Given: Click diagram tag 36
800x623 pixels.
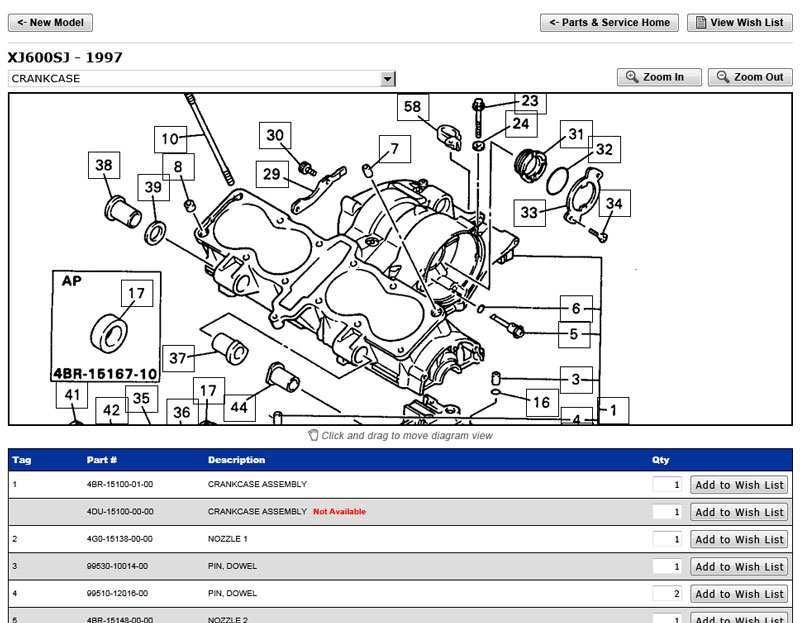Looking at the screenshot, I should point(182,412).
